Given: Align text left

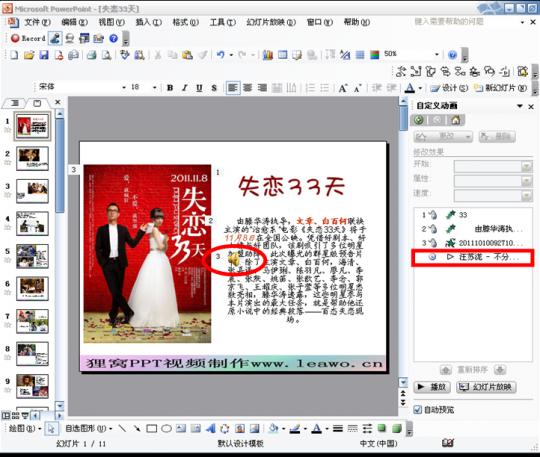Looking at the screenshot, I should click(233, 88).
